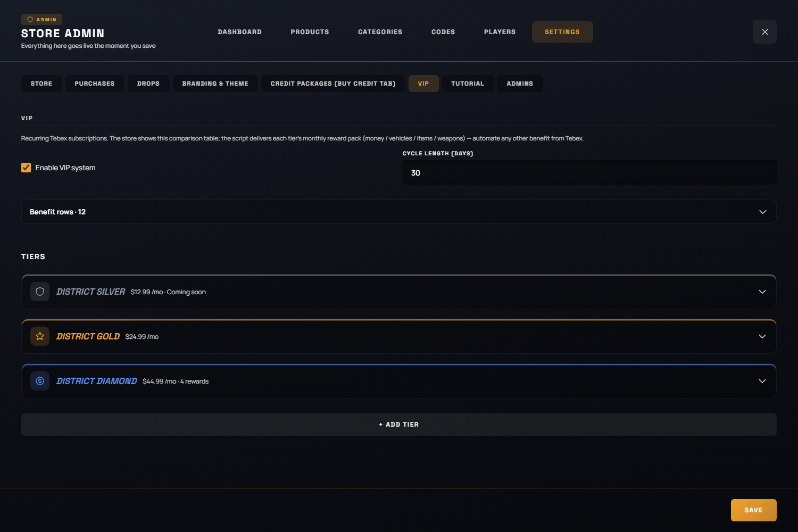The width and height of the screenshot is (798, 532).
Task: Click the Store Admin title
Action: coord(63,34)
